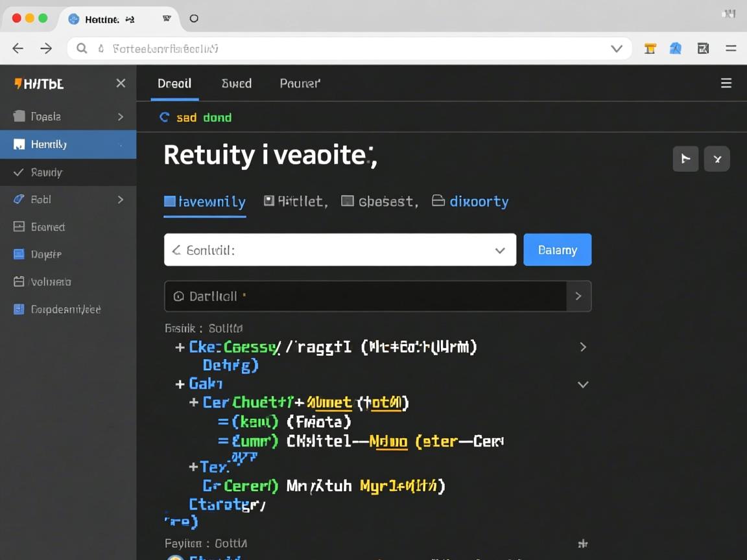747x560 pixels.
Task: Expand the Foasla sidebar chevron
Action: pos(121,117)
